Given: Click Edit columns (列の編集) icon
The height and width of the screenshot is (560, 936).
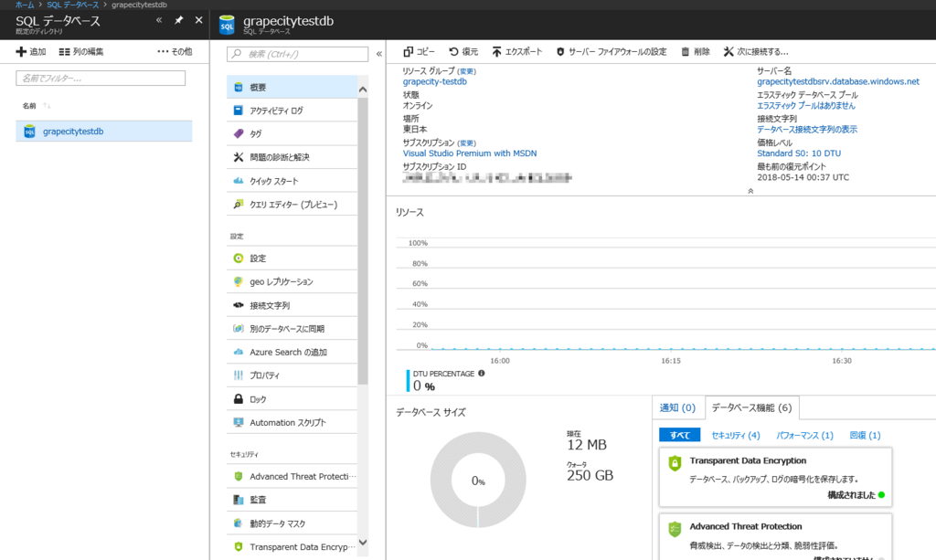Looking at the screenshot, I should coord(65,52).
